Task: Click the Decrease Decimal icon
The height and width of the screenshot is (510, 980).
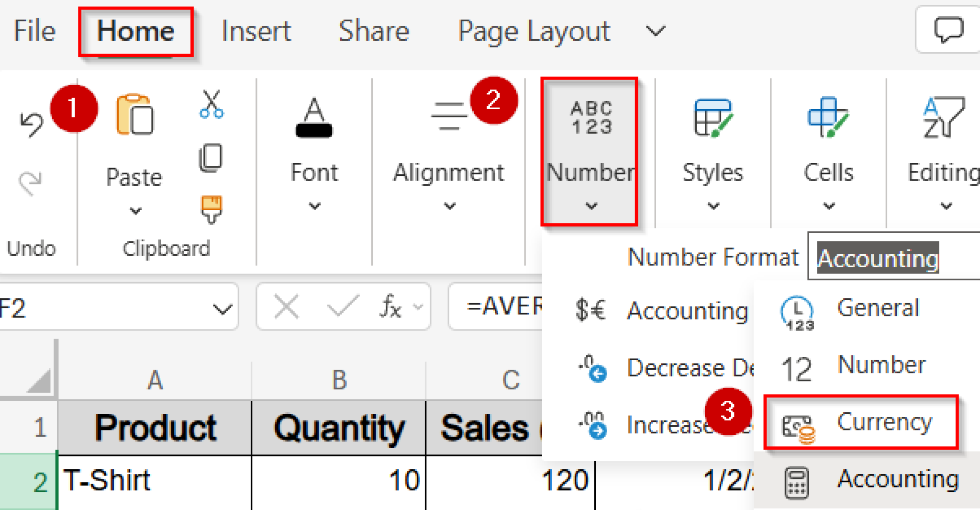Action: [x=595, y=369]
